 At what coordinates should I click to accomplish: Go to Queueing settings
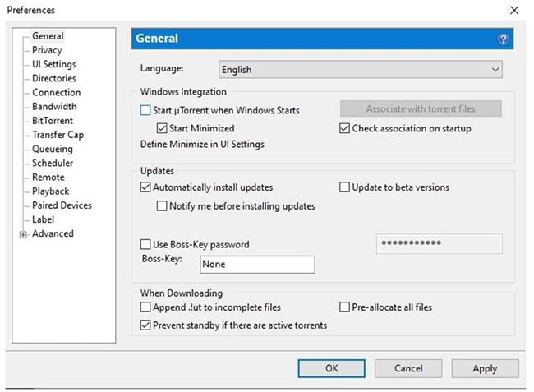point(52,150)
